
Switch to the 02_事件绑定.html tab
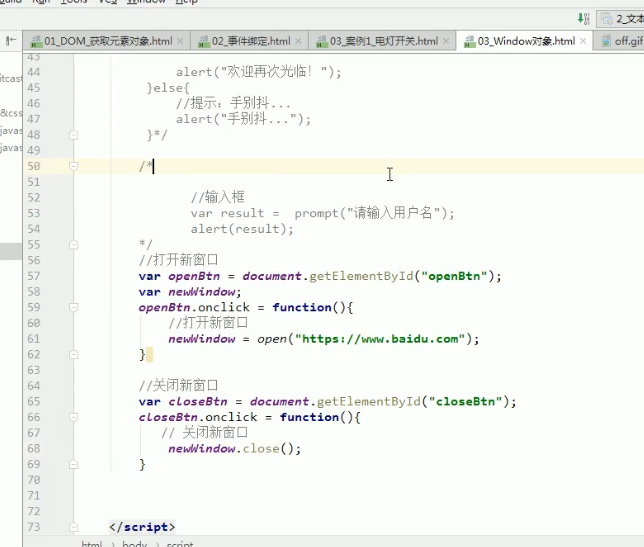(250, 41)
